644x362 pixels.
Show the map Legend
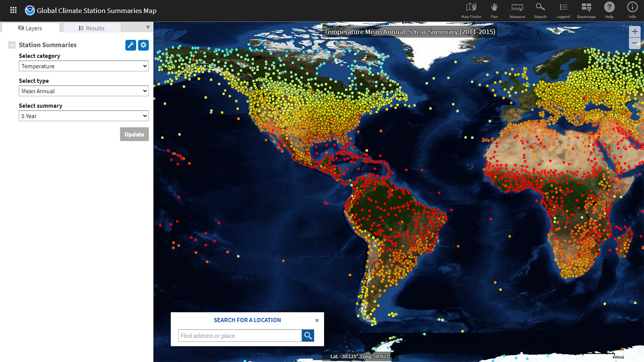[x=563, y=10]
